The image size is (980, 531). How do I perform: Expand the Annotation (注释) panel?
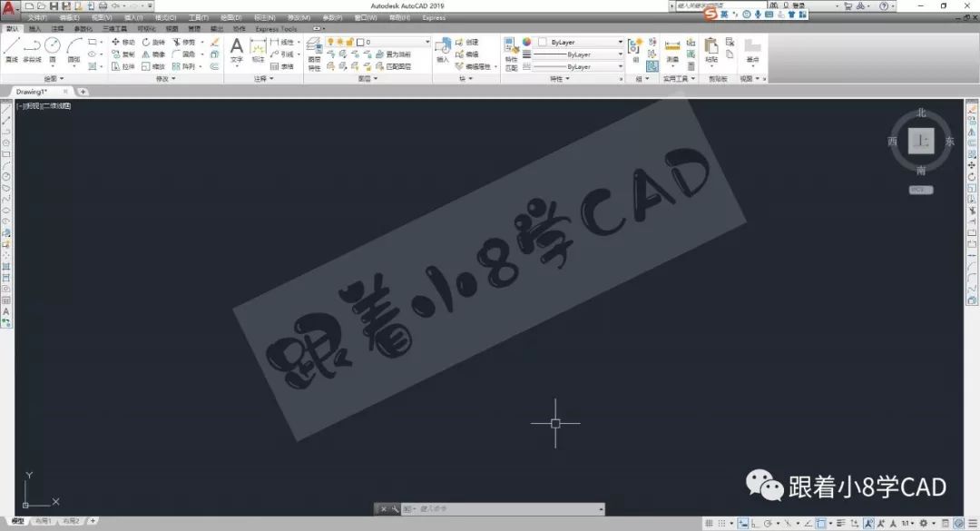pos(264,79)
